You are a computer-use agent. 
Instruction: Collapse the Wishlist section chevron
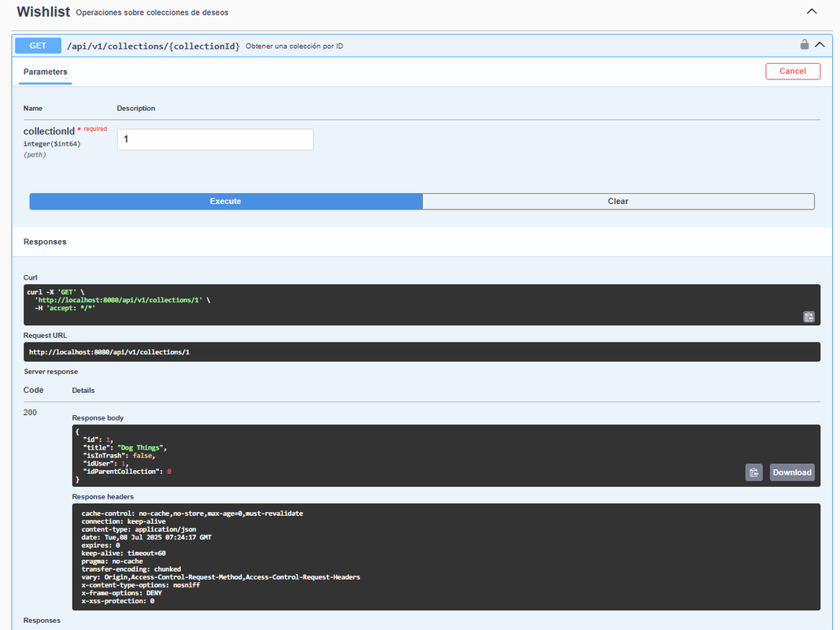(812, 11)
